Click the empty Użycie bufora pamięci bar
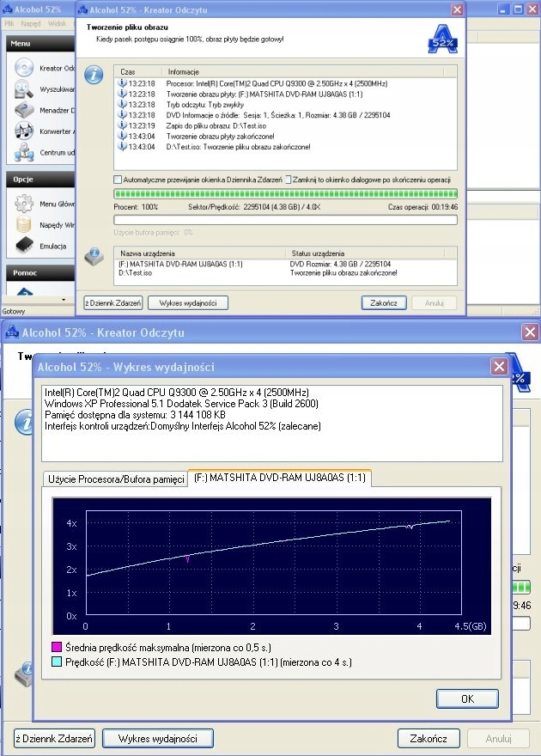 [285, 220]
